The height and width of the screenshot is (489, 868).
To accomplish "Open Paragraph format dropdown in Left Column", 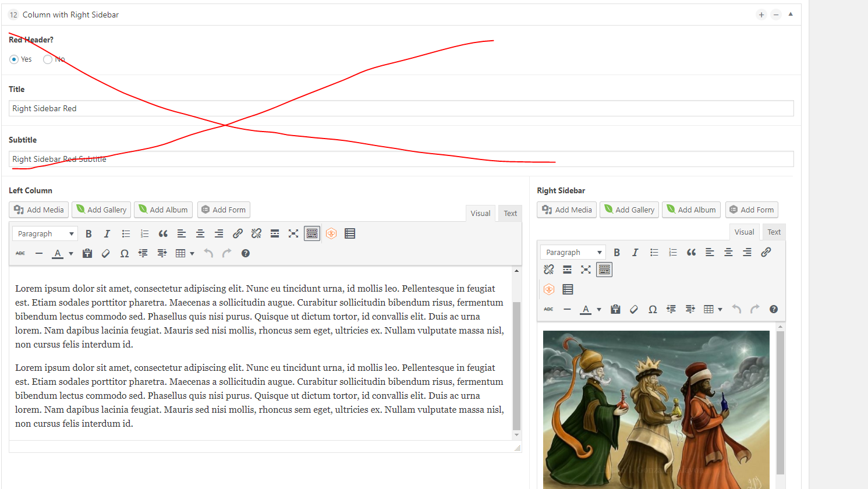I will tap(45, 233).
